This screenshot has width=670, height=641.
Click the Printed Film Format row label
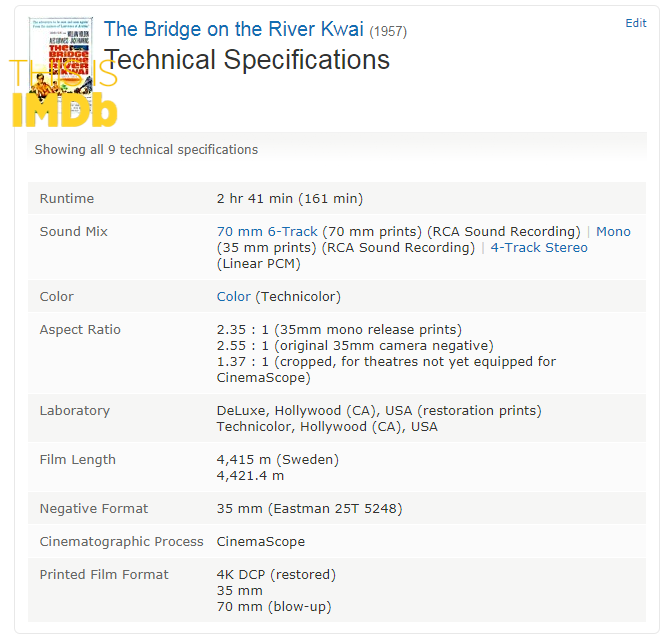(104, 574)
